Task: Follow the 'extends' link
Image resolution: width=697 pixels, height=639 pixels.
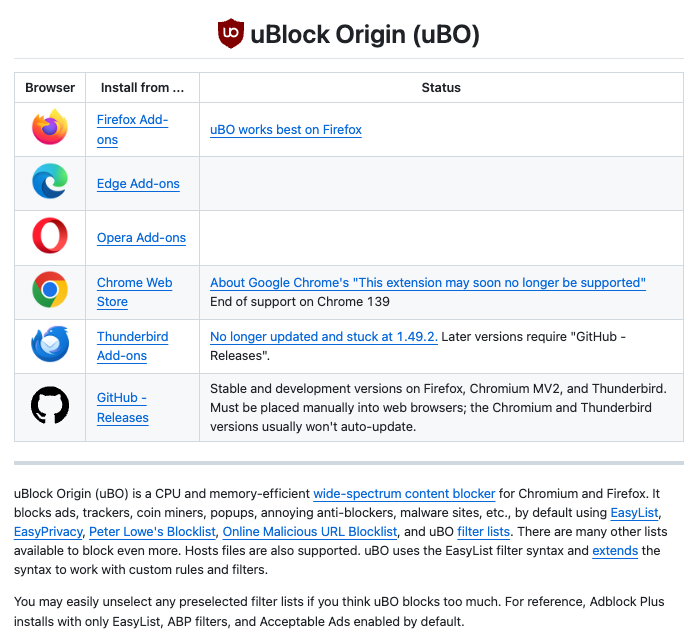Action: 615,551
